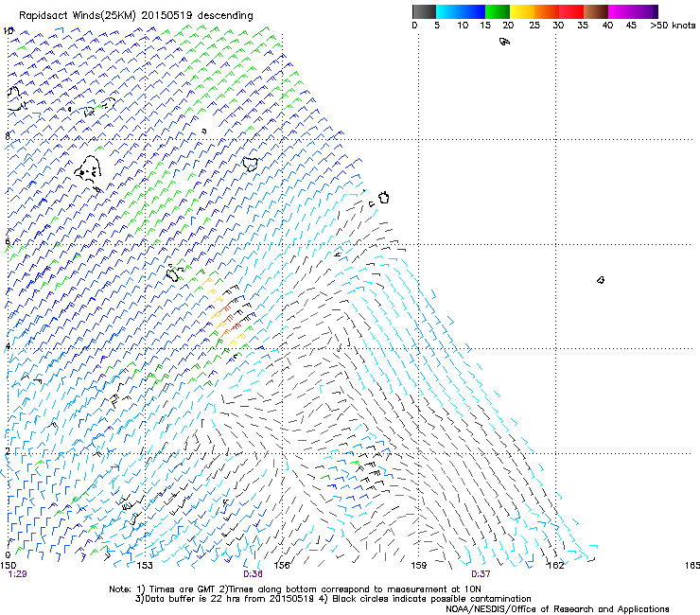Select the red 30–35 knots legend swatch
700x615 pixels.
point(571,11)
